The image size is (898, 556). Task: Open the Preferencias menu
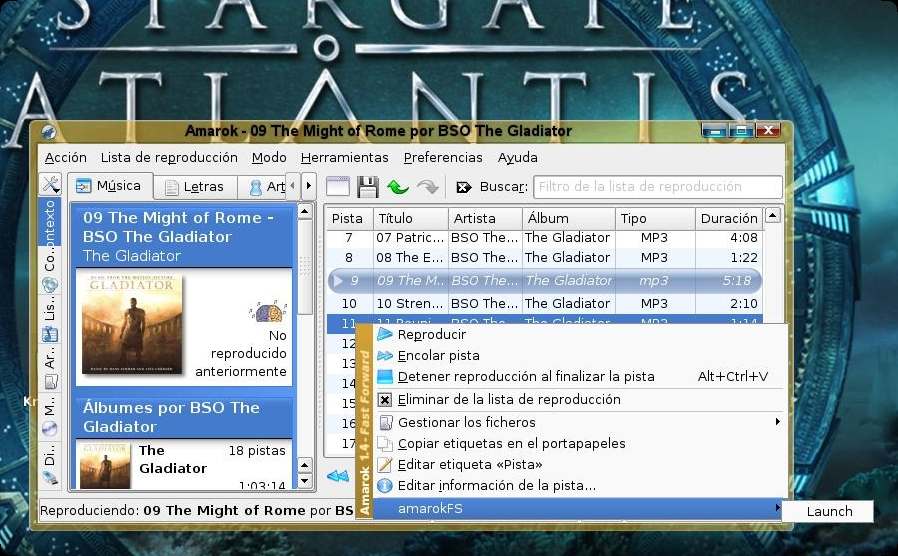(x=443, y=157)
